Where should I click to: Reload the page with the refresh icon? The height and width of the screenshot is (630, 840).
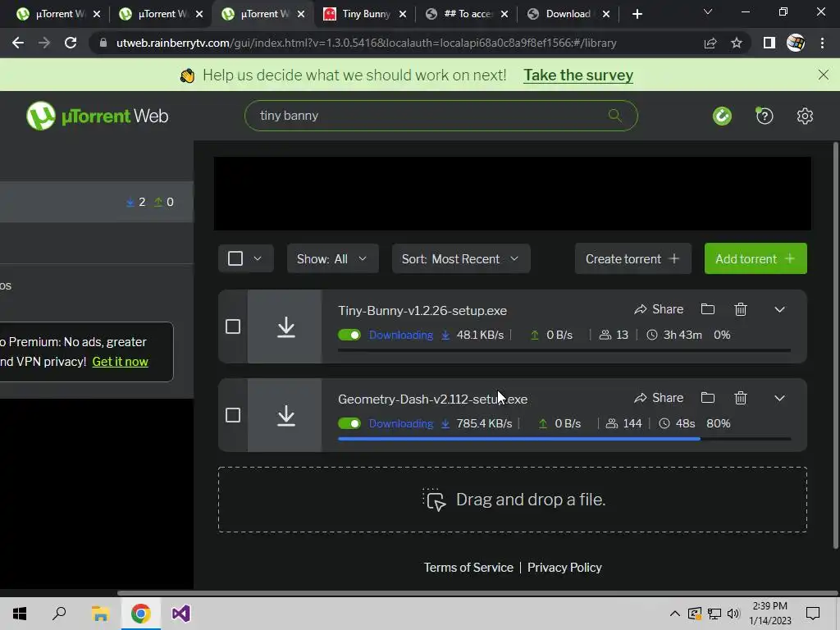pos(71,43)
